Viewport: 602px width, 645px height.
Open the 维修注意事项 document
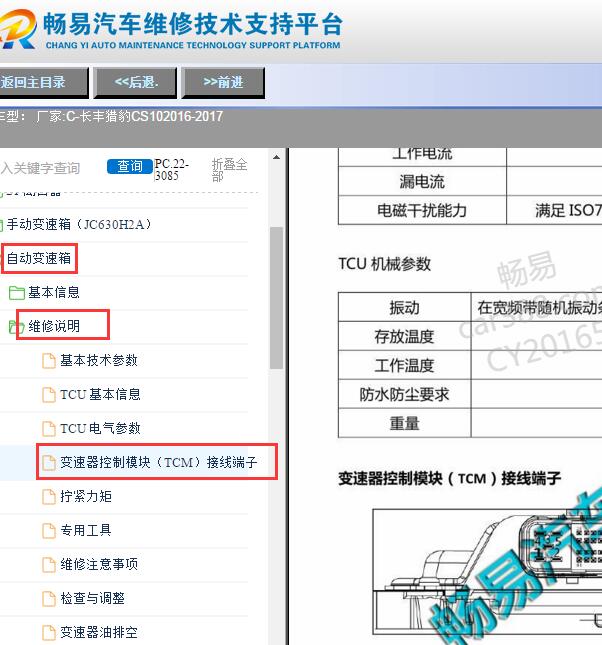(x=99, y=564)
